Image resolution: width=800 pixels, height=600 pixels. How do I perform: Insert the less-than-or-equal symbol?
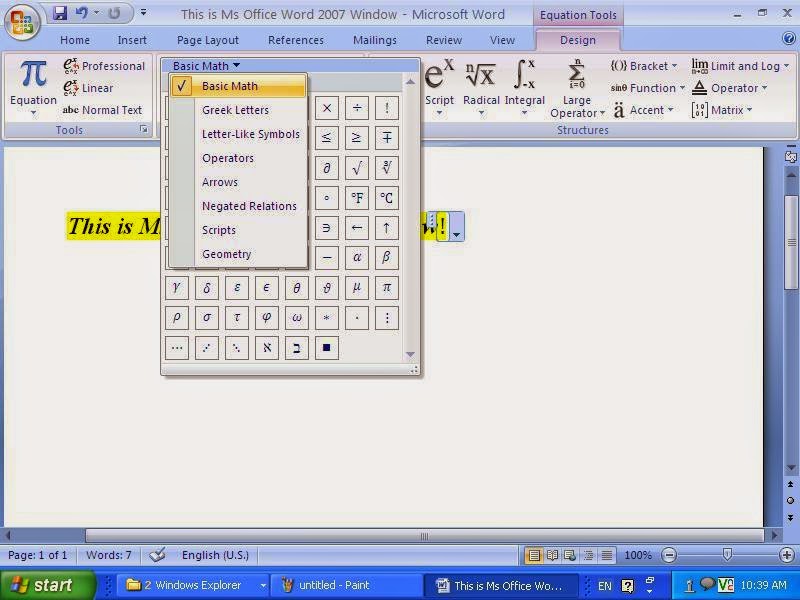pyautogui.click(x=327, y=138)
